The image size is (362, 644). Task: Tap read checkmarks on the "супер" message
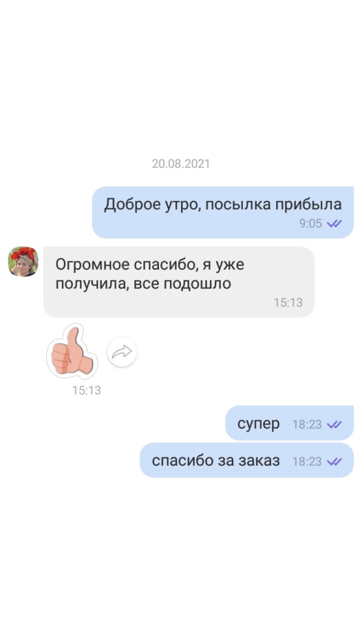pyautogui.click(x=335, y=425)
